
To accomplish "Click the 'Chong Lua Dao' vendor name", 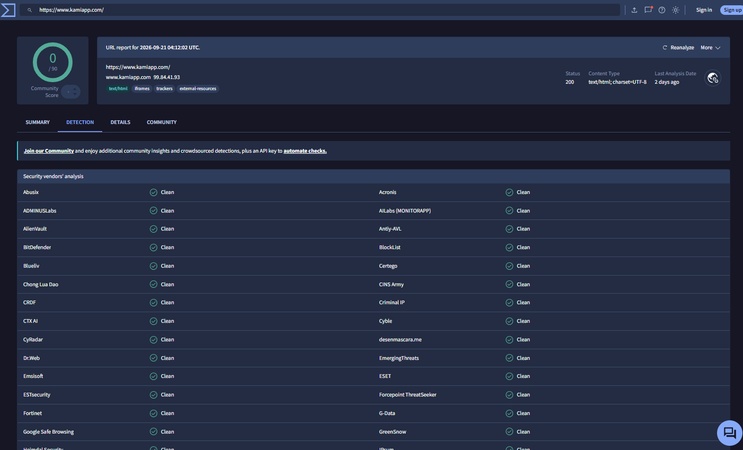I will pos(41,284).
